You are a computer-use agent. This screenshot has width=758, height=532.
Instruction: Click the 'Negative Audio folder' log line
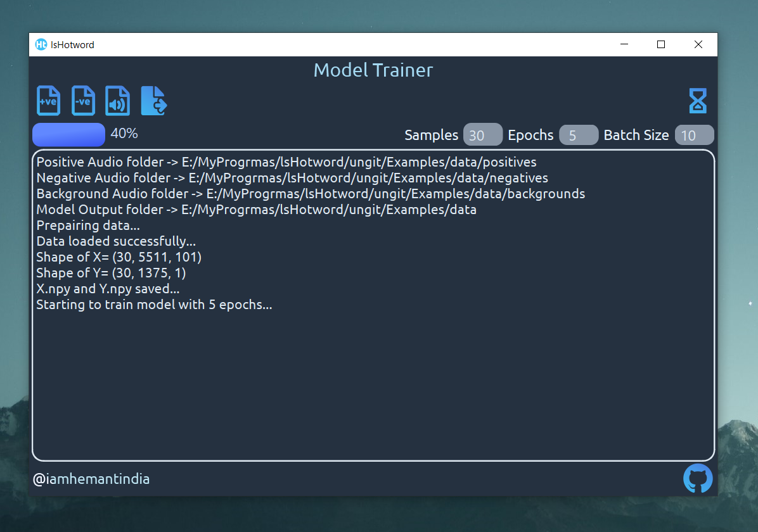(x=292, y=178)
